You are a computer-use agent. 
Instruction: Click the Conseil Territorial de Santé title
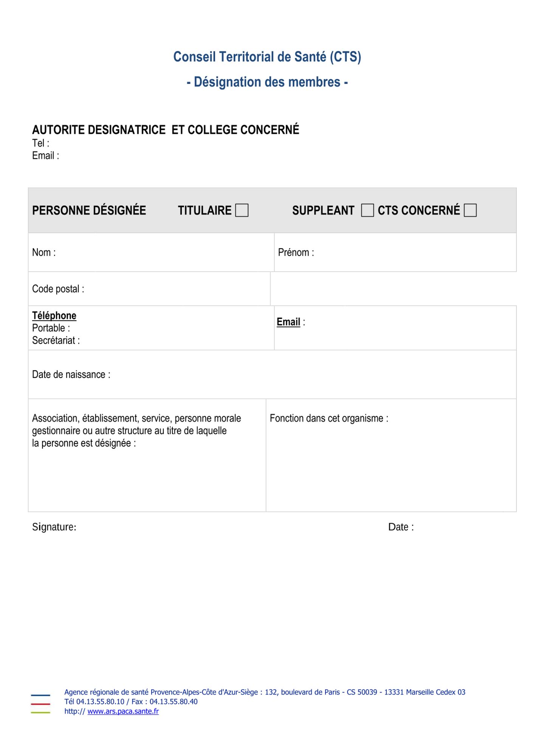267,57
